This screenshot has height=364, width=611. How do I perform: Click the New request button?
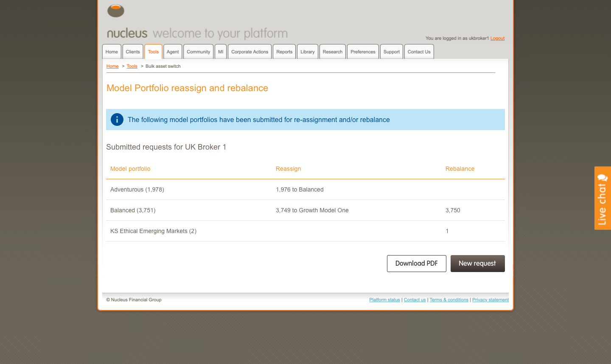tap(478, 264)
